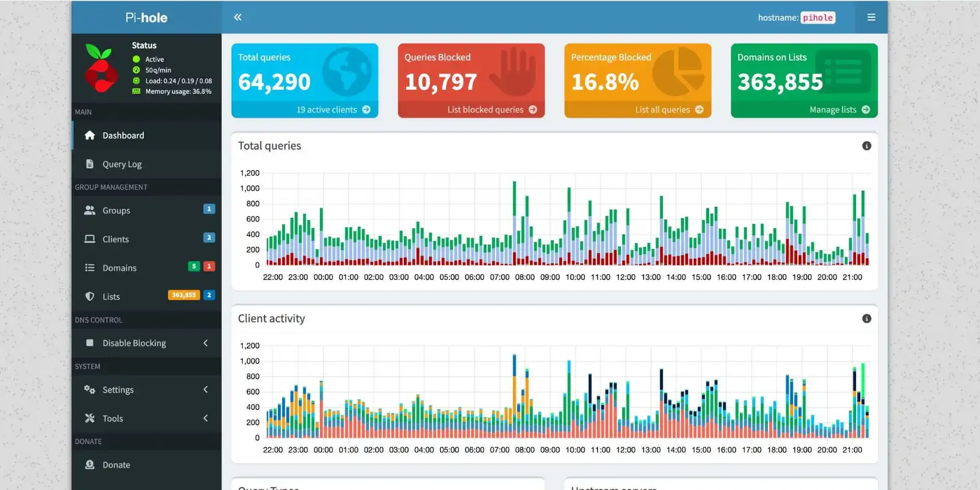This screenshot has height=490, width=980.
Task: Click the Donate icon in the sidebar
Action: coord(89,465)
